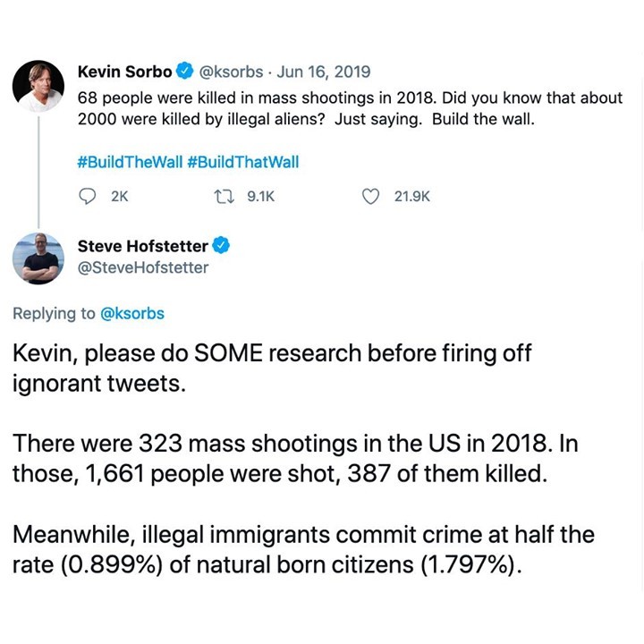Click Kevin Sorbo's blue verified badge
Viewport: 644px width, 644px height.
[185, 71]
